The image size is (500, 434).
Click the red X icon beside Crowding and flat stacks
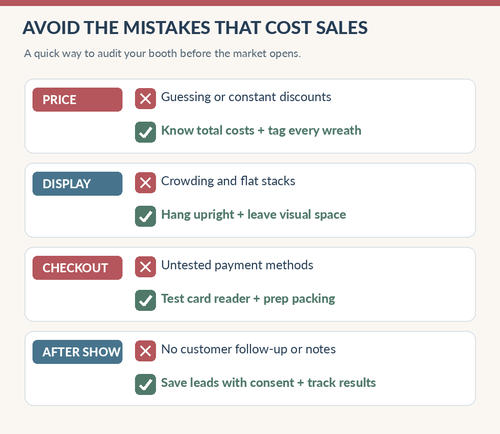[x=145, y=183]
